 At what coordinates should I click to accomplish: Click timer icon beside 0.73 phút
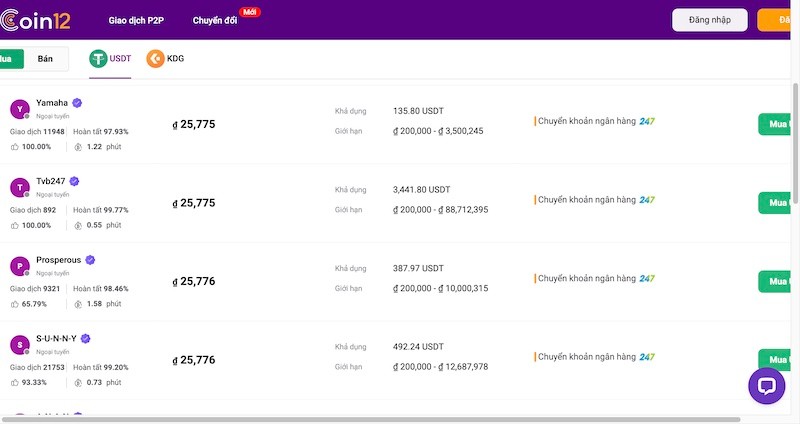78,383
